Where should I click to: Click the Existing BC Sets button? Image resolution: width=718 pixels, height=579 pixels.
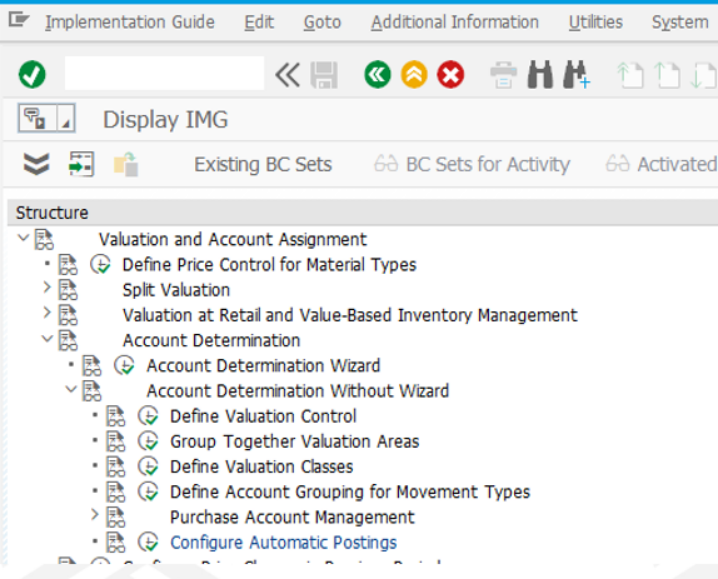pyautogui.click(x=263, y=164)
